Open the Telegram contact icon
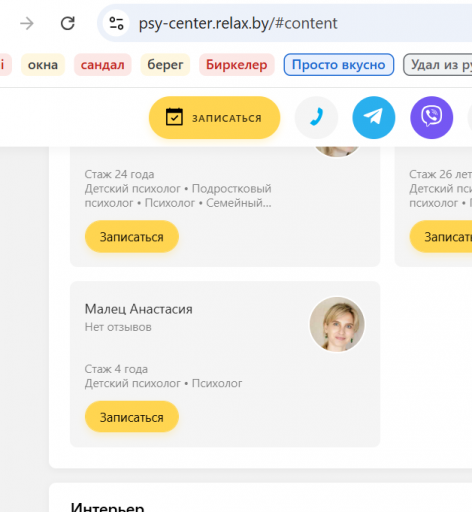 click(x=374, y=117)
